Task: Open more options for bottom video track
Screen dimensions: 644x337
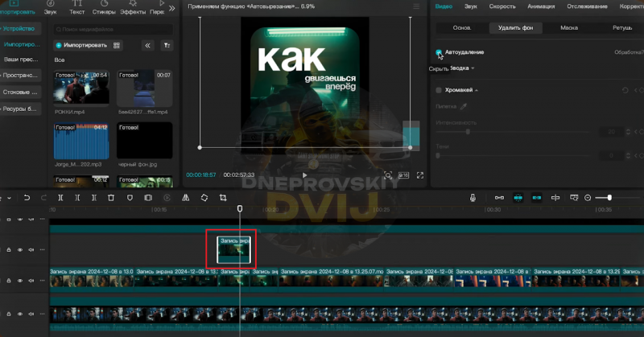Action: pyautogui.click(x=43, y=314)
